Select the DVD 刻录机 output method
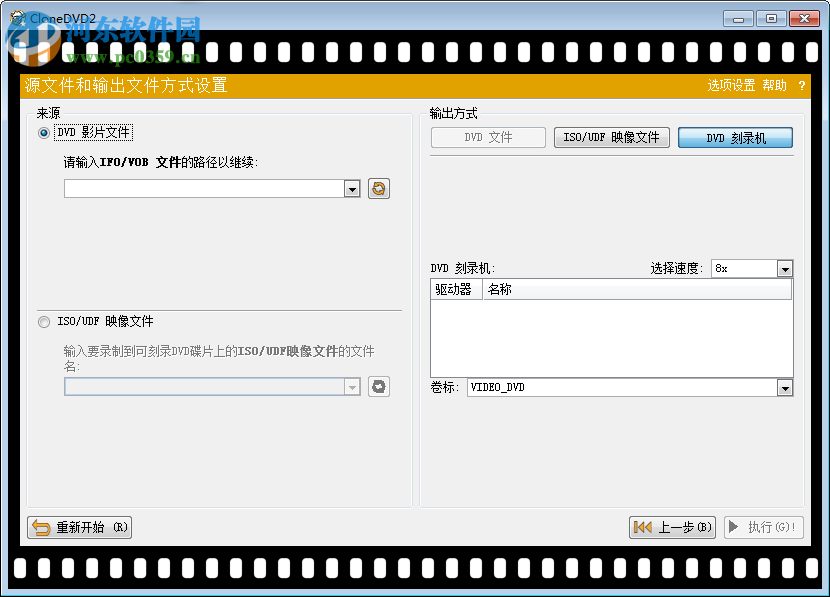830x597 pixels. [x=735, y=137]
